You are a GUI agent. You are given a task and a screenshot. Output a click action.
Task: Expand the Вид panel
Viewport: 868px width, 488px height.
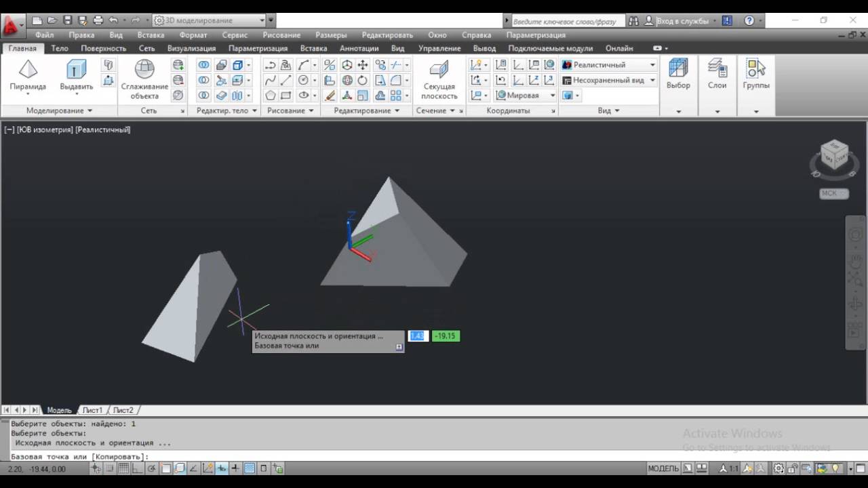(608, 110)
